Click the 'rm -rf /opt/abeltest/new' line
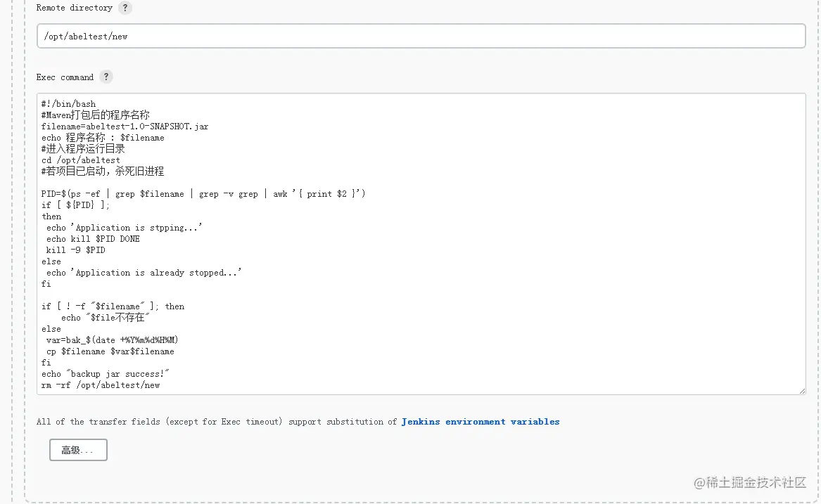Viewport: 821px width, 504px height. click(101, 385)
